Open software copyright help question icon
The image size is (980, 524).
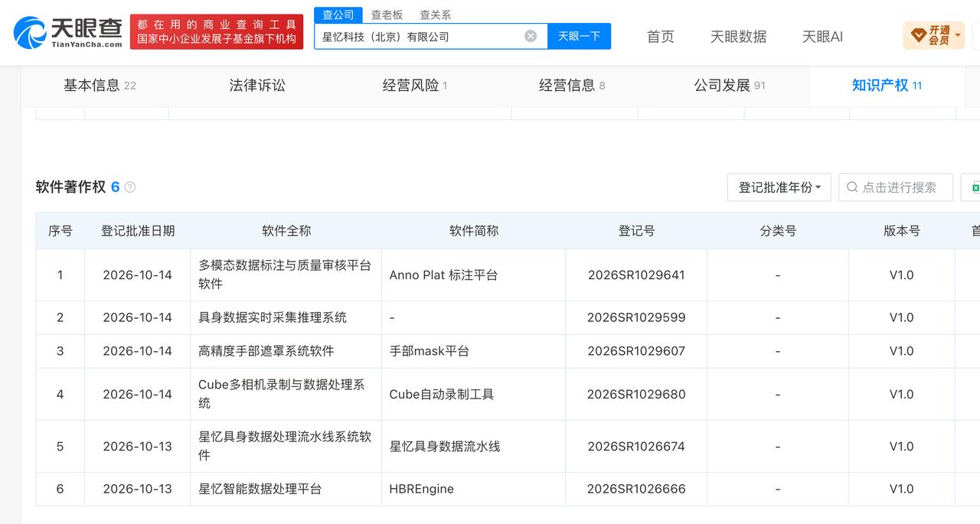point(130,187)
